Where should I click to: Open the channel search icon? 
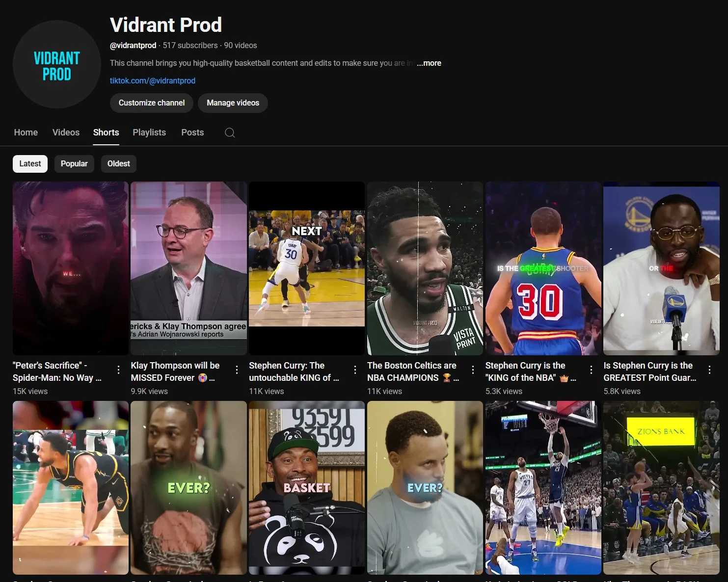point(229,132)
